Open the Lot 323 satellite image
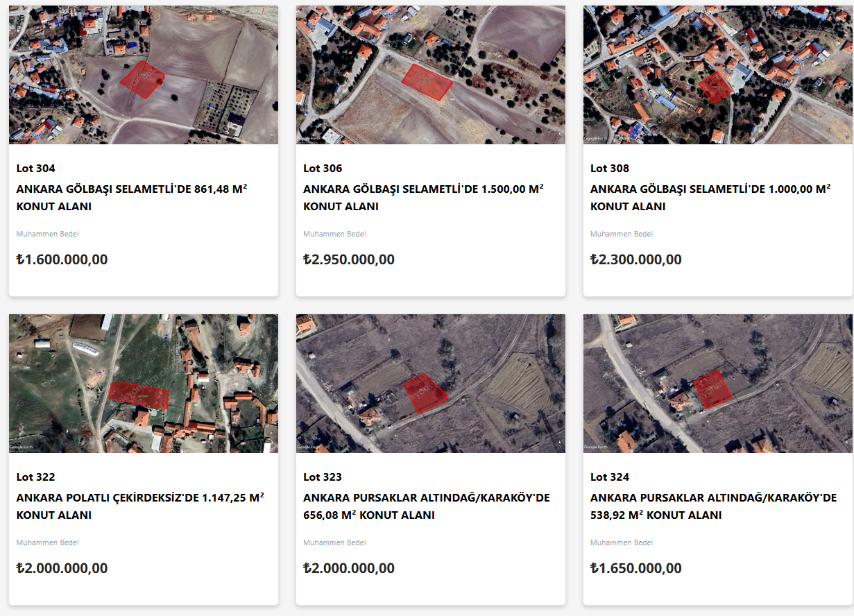 [431, 384]
